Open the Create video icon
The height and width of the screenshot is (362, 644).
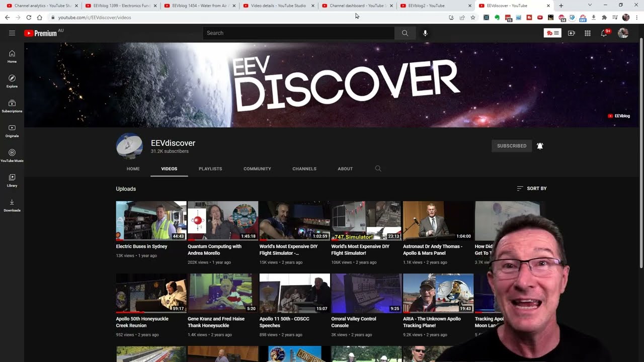click(572, 33)
